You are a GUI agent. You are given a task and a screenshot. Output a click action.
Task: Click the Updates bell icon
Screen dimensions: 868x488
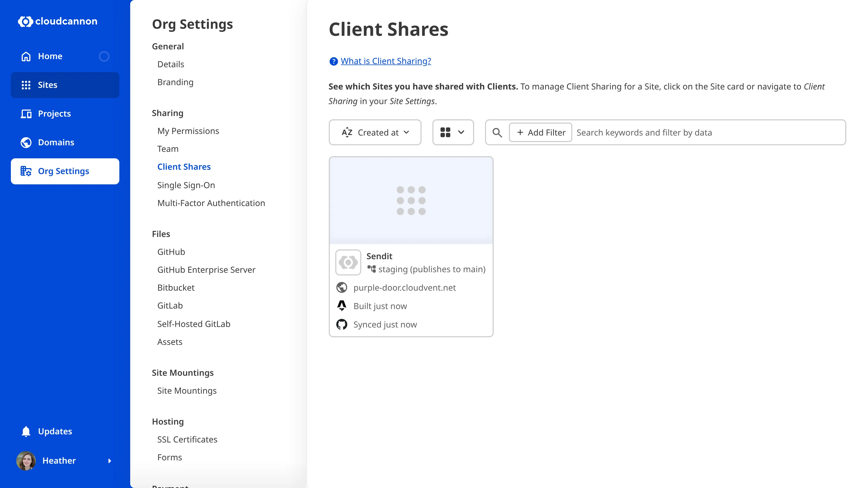click(x=26, y=431)
